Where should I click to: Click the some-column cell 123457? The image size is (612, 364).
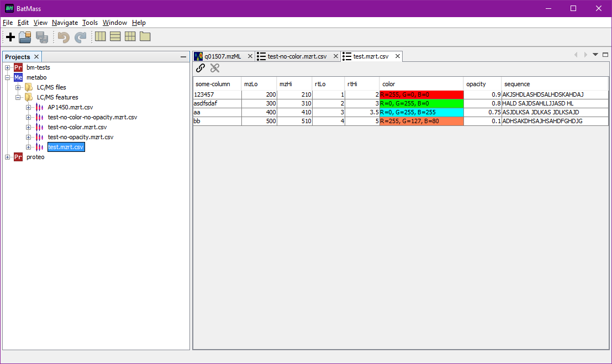(218, 94)
